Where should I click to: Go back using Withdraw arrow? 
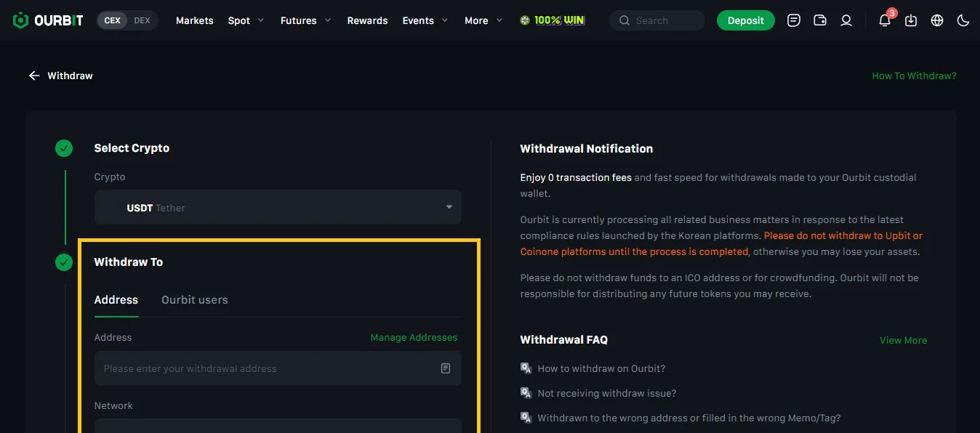coord(34,76)
